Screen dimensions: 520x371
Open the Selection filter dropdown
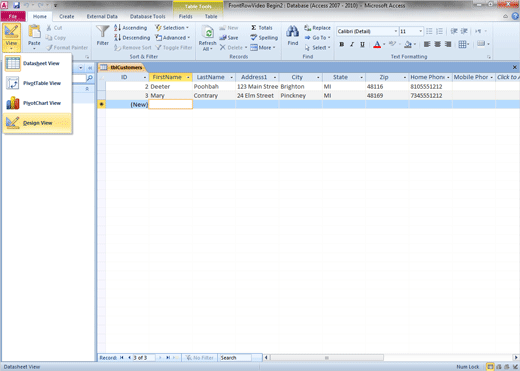[172, 28]
